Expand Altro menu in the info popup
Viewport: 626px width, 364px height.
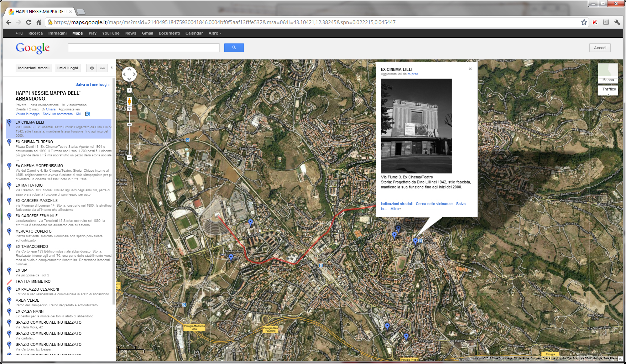tap(396, 209)
